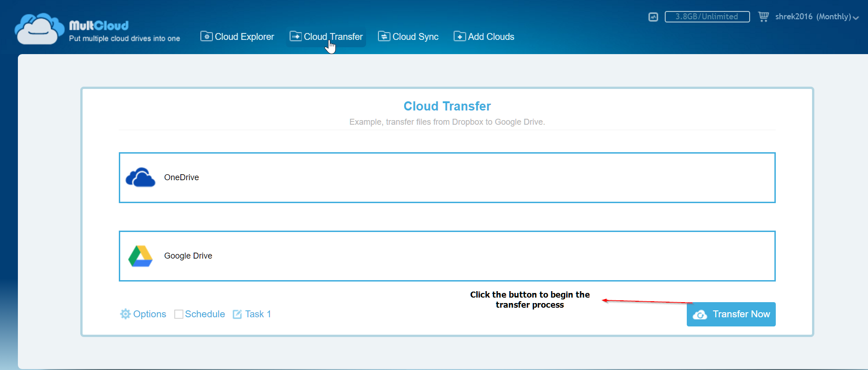The image size is (868, 370).
Task: Open the shopping cart icon
Action: coord(763,17)
